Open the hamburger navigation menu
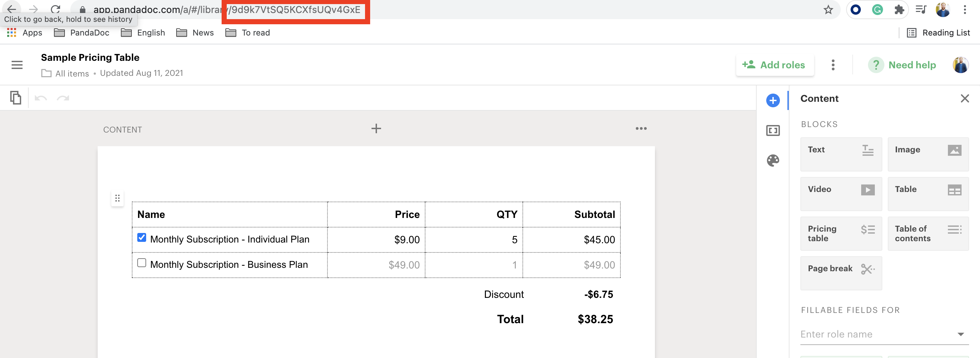 tap(17, 65)
